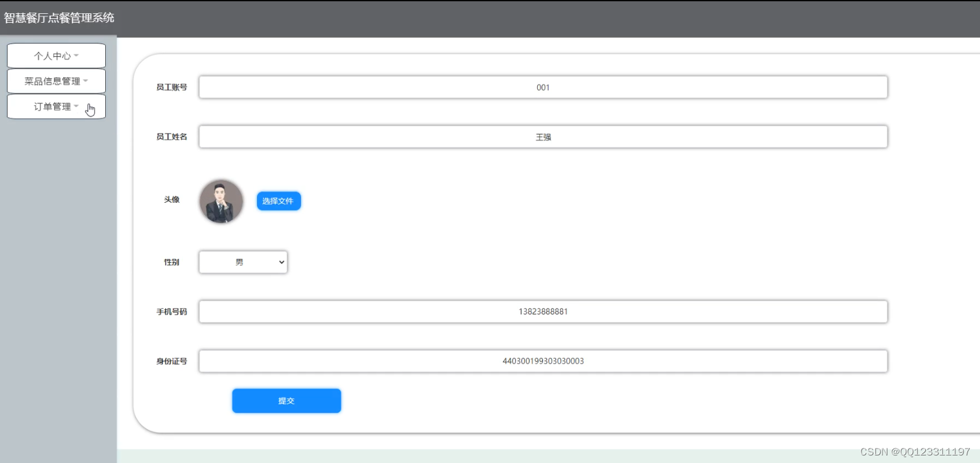Focus the 员工账号 input field
The image size is (980, 463).
pyautogui.click(x=543, y=88)
